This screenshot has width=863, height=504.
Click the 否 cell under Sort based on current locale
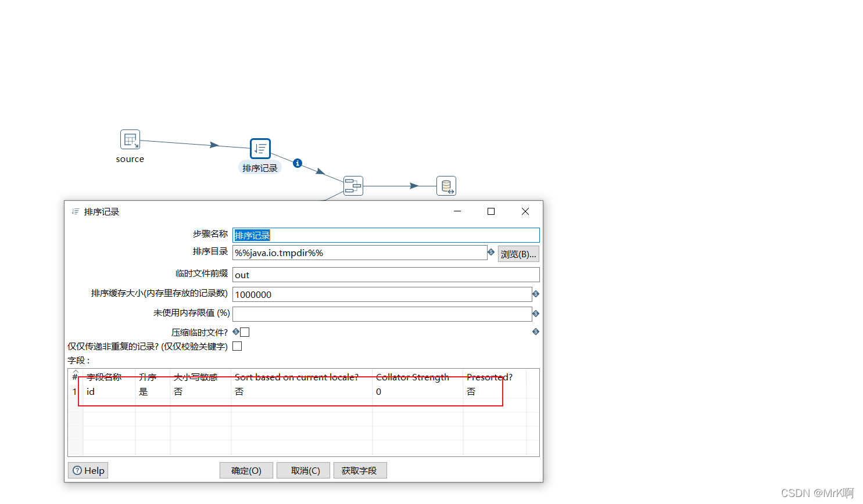pyautogui.click(x=302, y=391)
